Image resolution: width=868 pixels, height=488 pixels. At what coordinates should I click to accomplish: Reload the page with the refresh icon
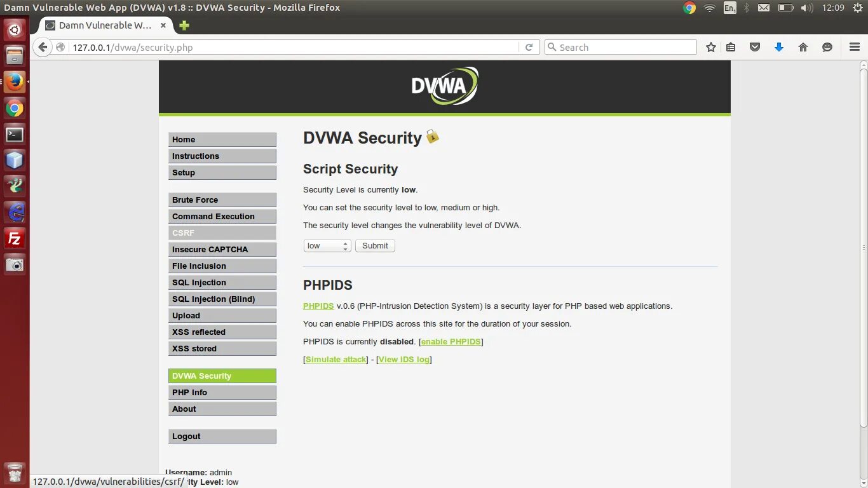(x=529, y=47)
